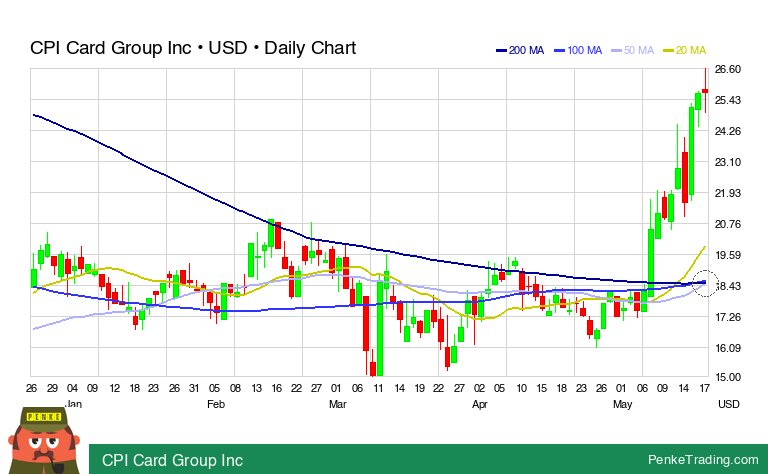Click the green footer text CPI Card Group Inc

172,460
